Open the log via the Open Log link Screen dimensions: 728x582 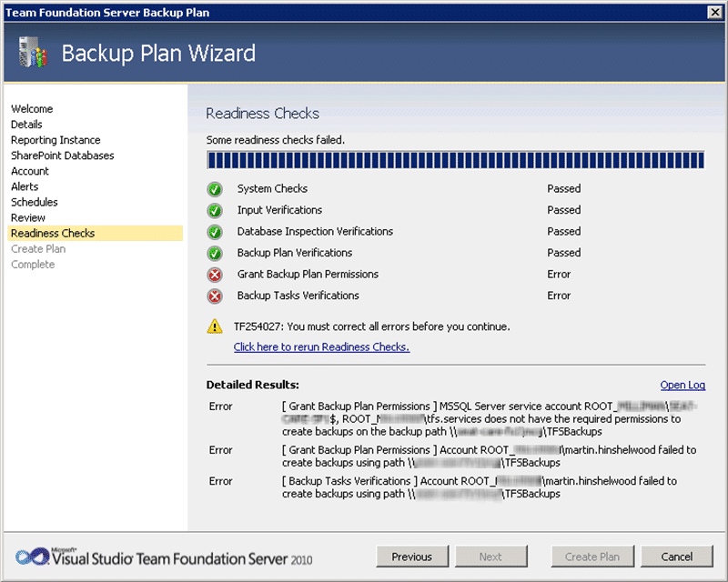pyautogui.click(x=682, y=386)
